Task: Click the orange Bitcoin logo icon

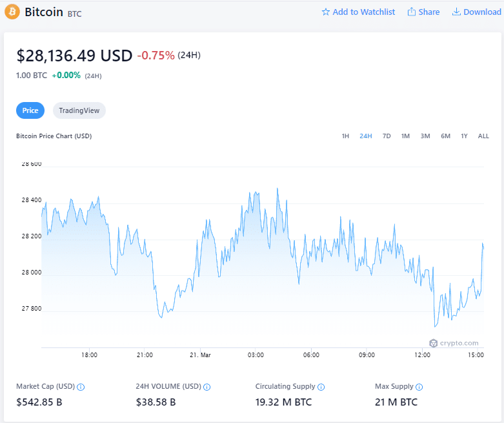Action: click(12, 12)
